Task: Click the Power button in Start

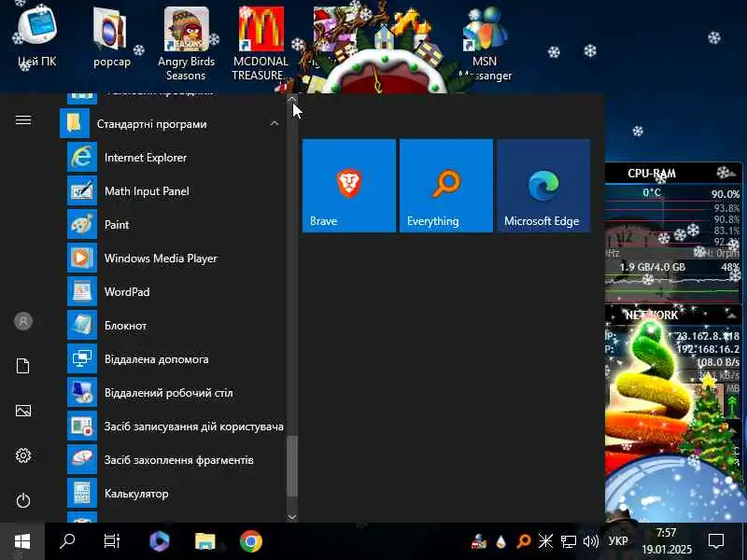Action: click(x=23, y=500)
